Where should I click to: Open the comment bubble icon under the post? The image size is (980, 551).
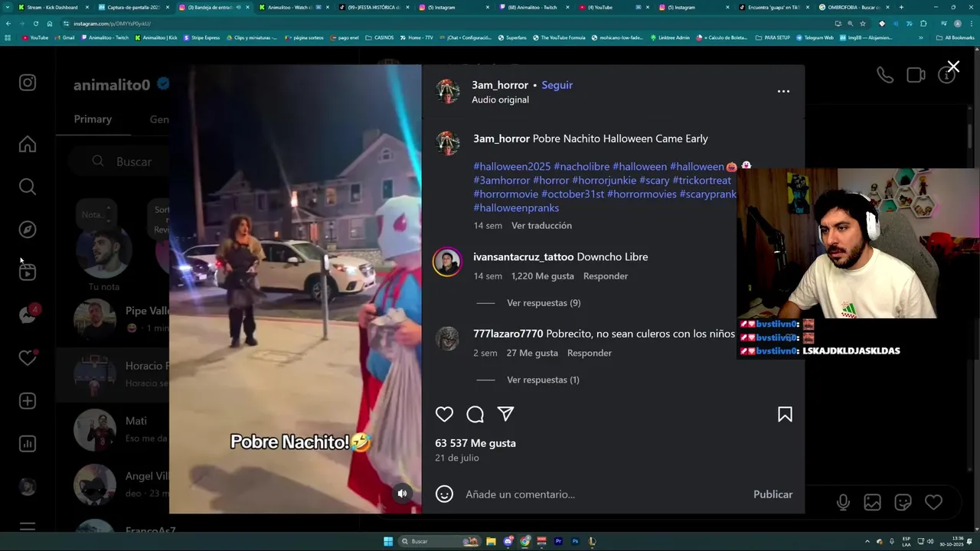(475, 414)
